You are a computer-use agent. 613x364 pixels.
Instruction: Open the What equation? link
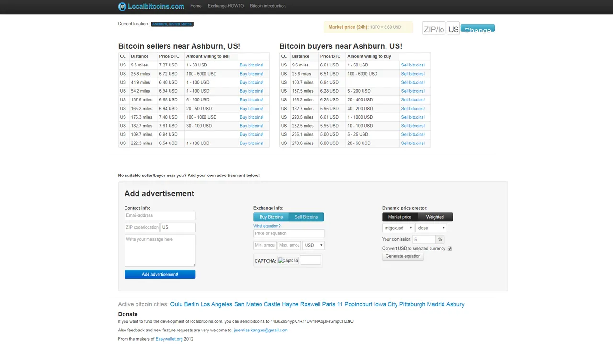click(267, 226)
